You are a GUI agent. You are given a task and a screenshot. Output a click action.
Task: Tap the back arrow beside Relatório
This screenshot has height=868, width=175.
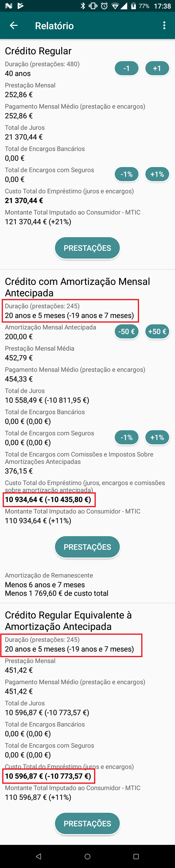[x=13, y=26]
